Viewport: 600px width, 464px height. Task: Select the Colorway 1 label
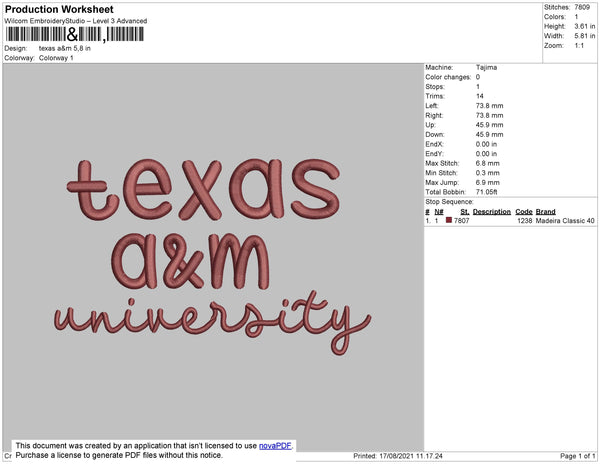[56, 58]
